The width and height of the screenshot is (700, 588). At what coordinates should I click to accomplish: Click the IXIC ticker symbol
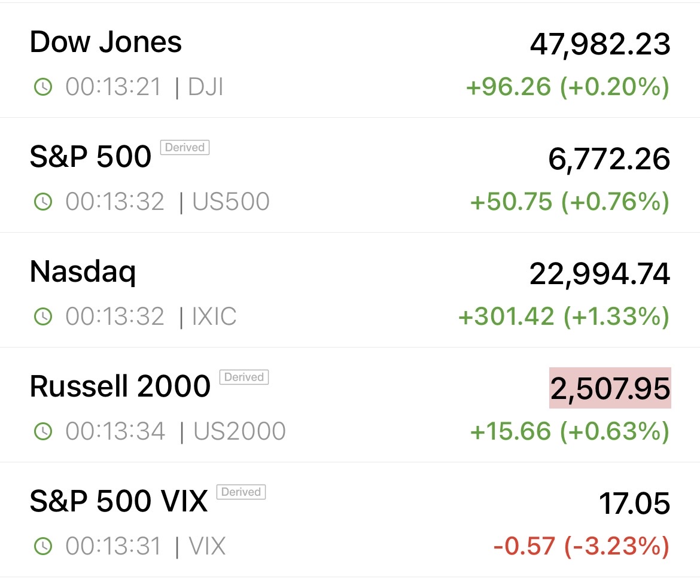coord(214,317)
